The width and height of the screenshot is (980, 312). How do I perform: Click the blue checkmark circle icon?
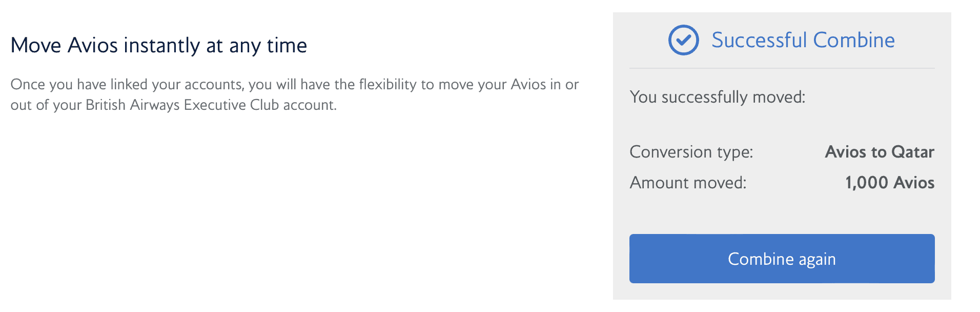coord(683,40)
